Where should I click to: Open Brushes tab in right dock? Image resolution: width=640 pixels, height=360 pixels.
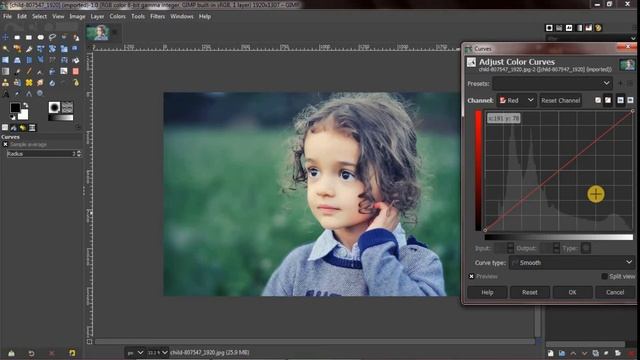pos(549,28)
